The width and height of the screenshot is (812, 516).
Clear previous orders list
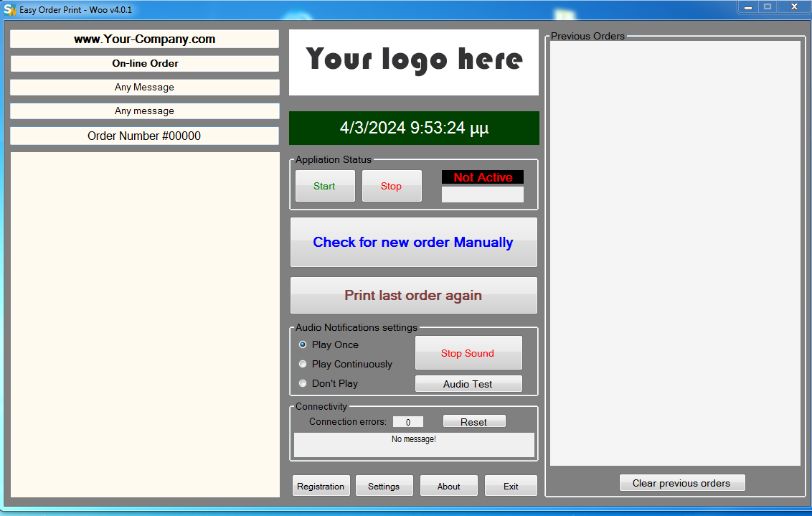tap(682, 482)
